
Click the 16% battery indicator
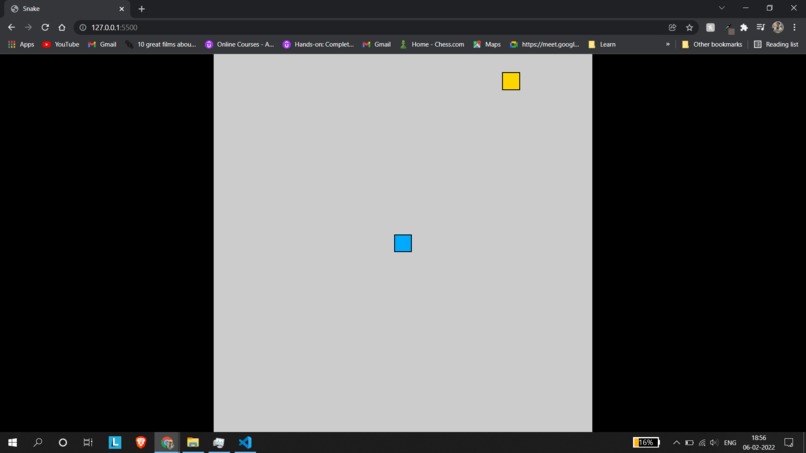[646, 442]
